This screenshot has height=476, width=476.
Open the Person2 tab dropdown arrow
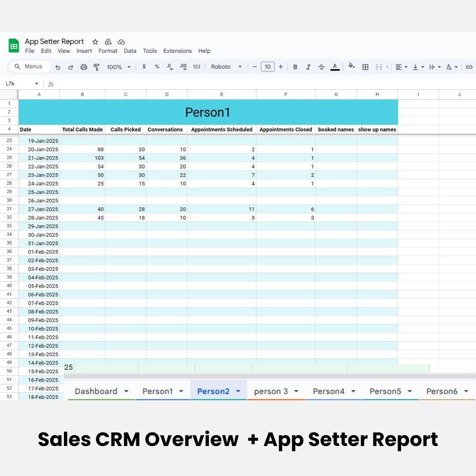[238, 391]
